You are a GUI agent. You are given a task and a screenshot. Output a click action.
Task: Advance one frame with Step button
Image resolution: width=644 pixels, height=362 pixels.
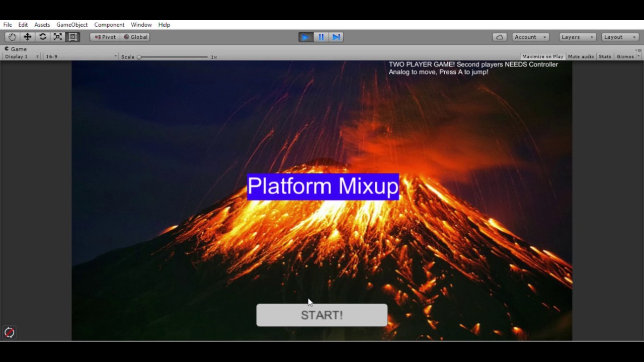point(336,37)
